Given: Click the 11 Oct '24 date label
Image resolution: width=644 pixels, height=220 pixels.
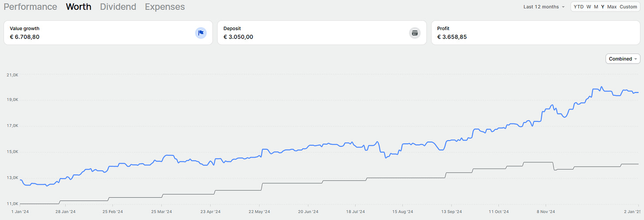Looking at the screenshot, I should [498, 212].
